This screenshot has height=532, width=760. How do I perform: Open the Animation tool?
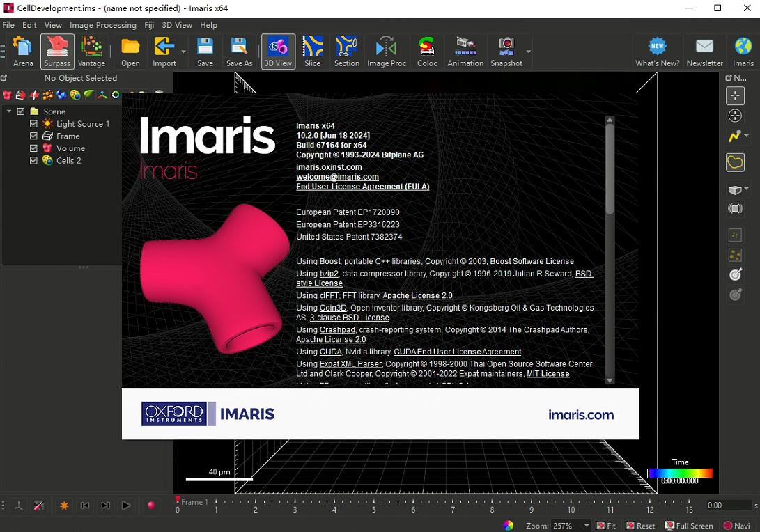coord(465,52)
